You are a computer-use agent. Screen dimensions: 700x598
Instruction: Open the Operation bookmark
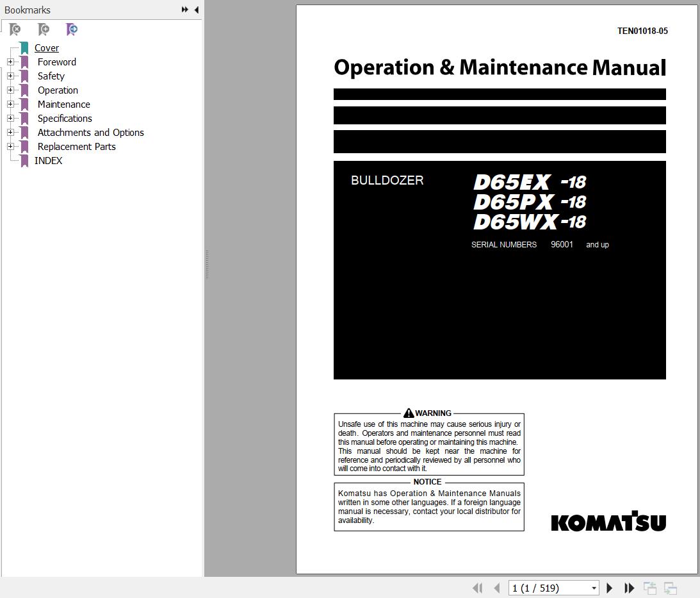coord(58,90)
